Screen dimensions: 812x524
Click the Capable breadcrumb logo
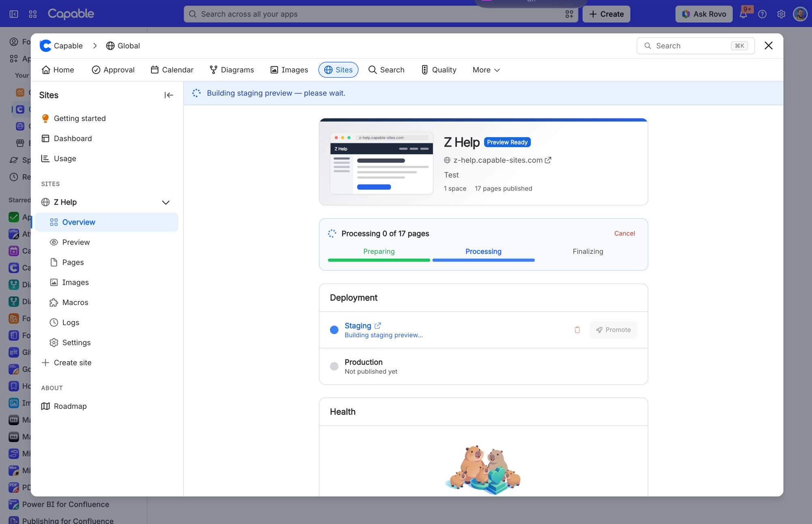click(45, 45)
